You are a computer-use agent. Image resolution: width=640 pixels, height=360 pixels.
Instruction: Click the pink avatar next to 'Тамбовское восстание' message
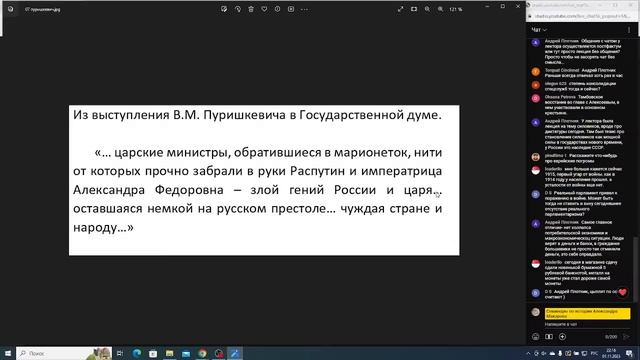536,98
